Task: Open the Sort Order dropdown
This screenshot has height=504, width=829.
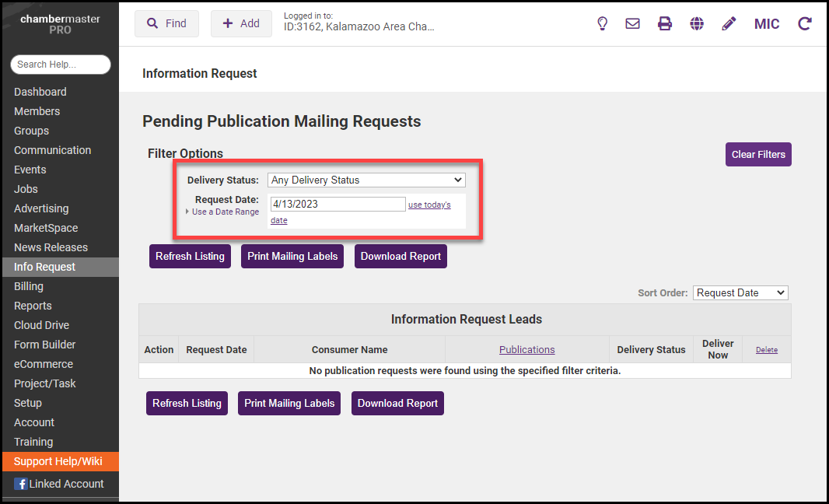Action: point(740,292)
